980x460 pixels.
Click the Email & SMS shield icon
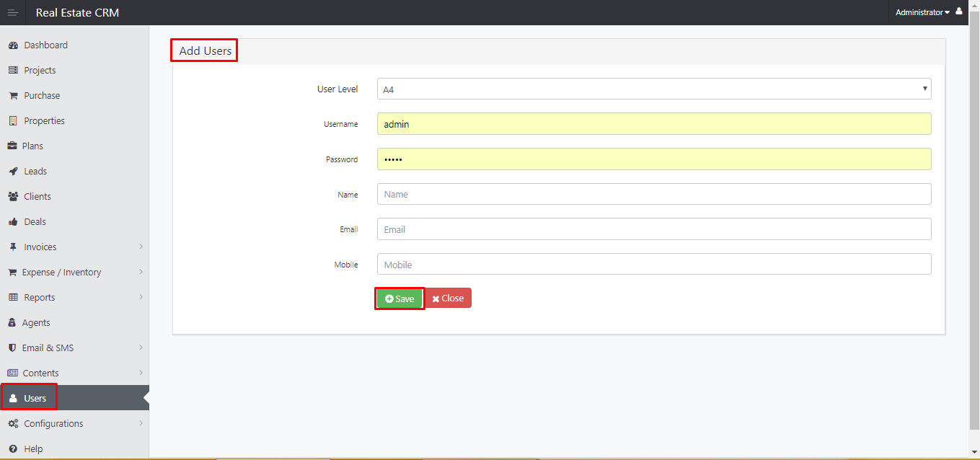point(12,348)
